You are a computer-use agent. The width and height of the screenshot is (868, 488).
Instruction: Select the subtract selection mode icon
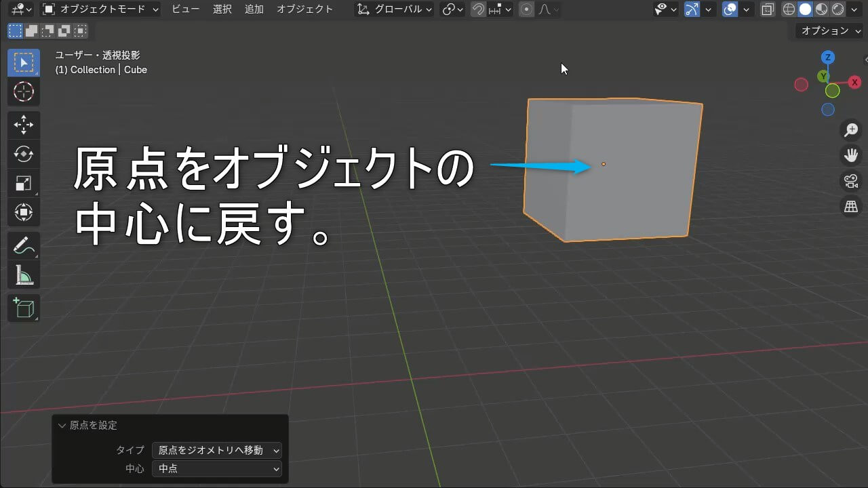point(47,30)
